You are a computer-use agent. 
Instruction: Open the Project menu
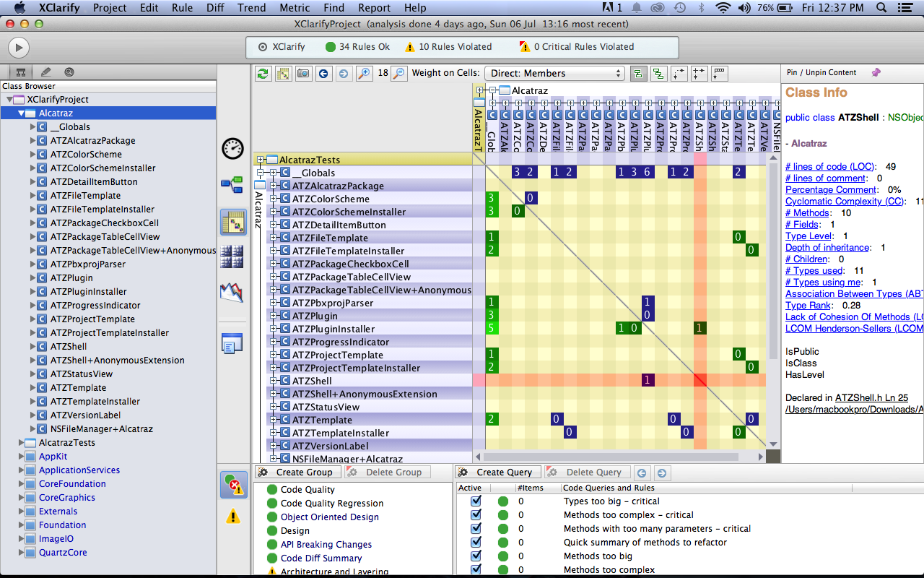point(110,8)
